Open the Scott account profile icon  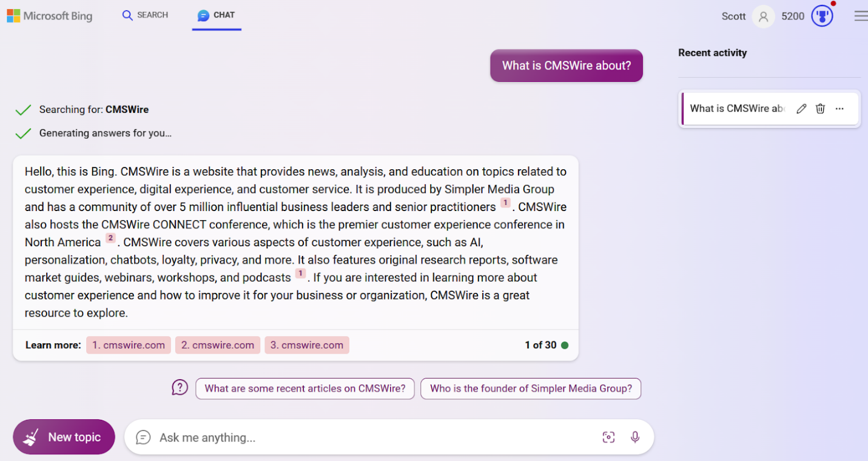763,16
